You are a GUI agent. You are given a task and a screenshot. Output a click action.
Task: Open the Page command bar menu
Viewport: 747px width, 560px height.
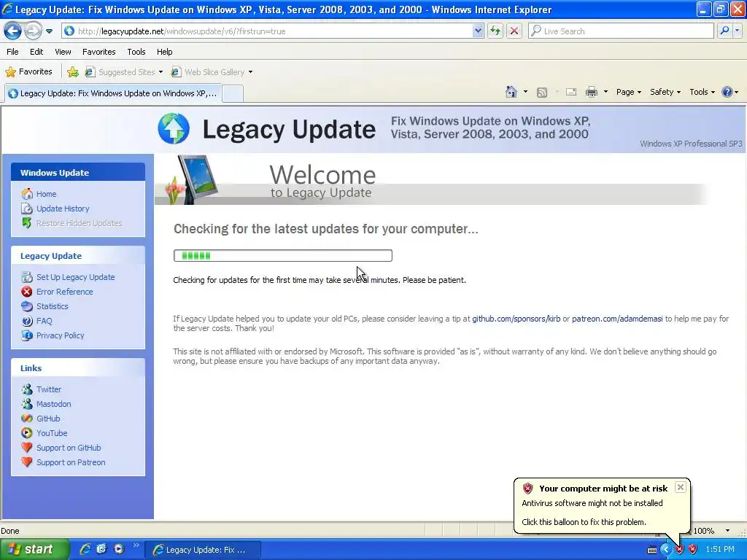tap(628, 92)
